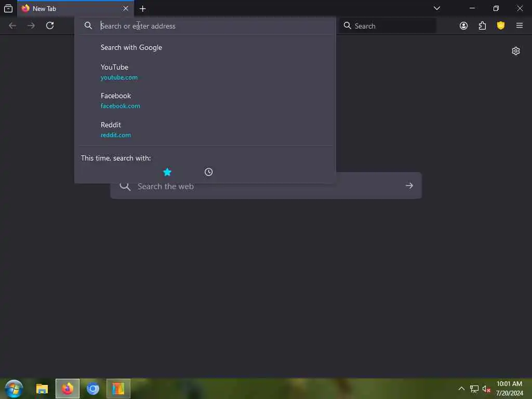532x399 pixels.
Task: Select the Reddit suggestion
Action: click(x=205, y=129)
